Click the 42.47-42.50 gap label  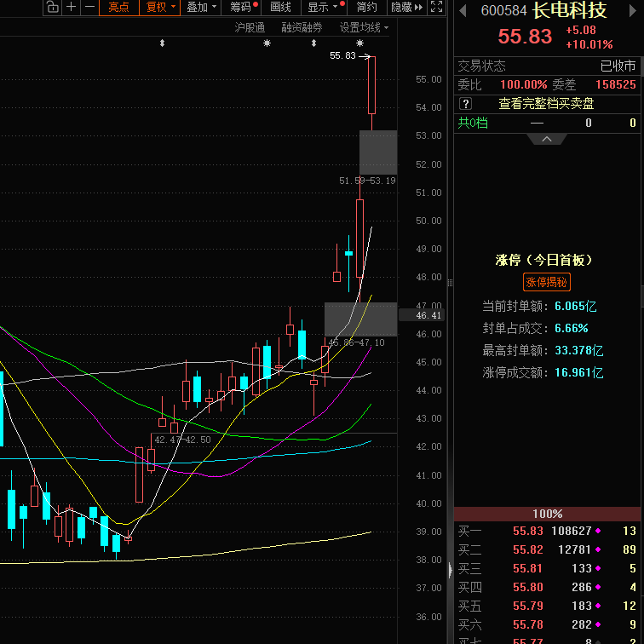pyautogui.click(x=182, y=440)
